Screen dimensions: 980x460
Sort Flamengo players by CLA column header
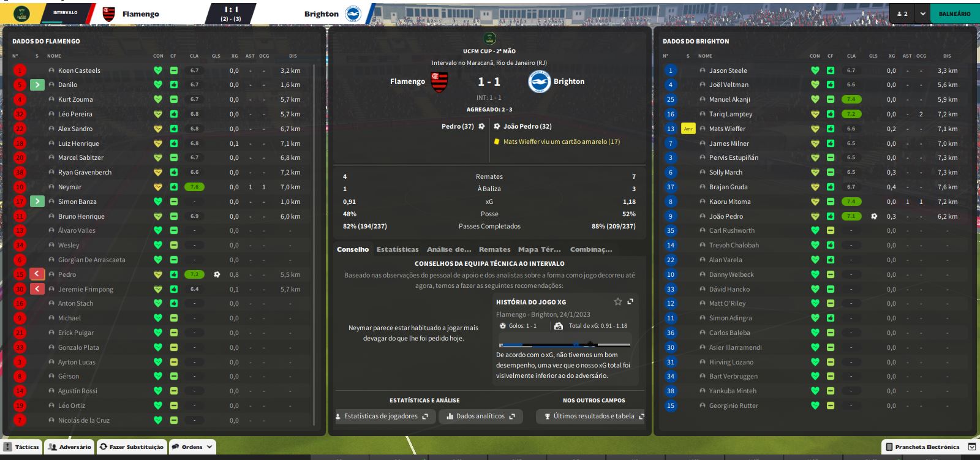click(194, 56)
